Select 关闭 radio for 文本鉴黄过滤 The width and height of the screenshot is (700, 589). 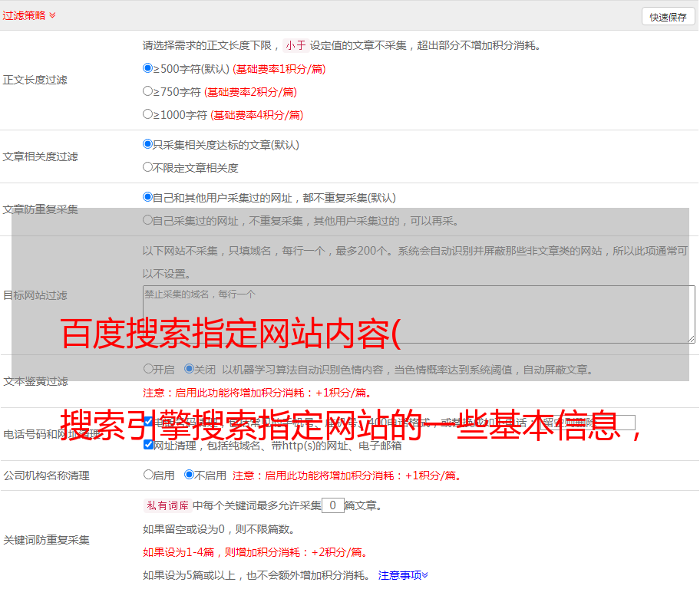189,369
